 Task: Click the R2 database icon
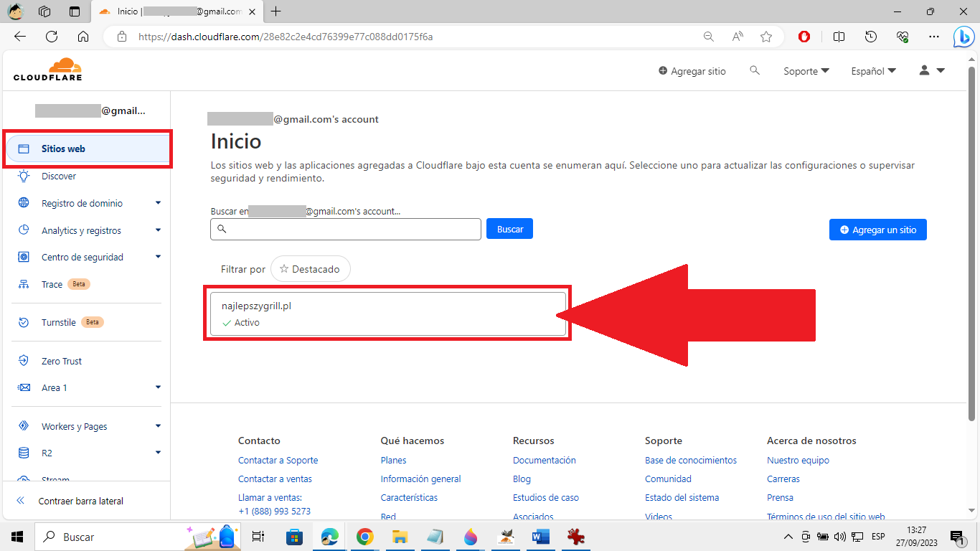24,453
